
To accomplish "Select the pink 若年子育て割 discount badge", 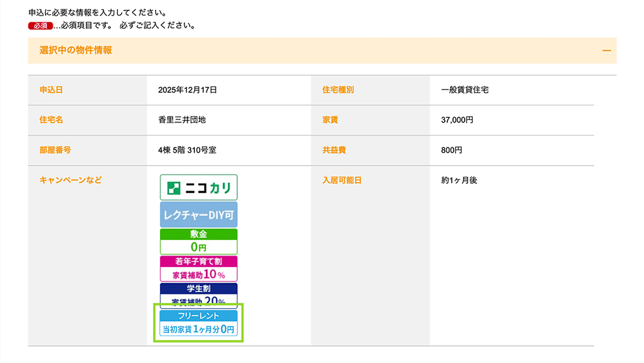I will click(x=198, y=268).
